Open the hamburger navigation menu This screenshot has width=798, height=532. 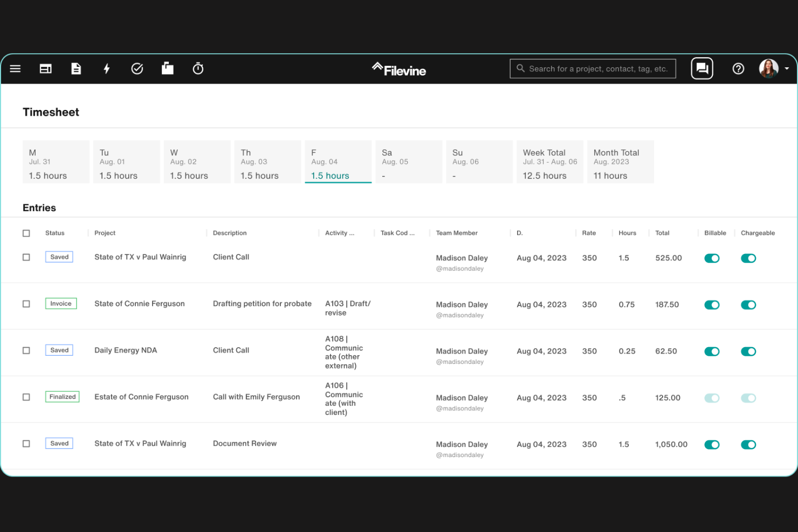point(15,68)
